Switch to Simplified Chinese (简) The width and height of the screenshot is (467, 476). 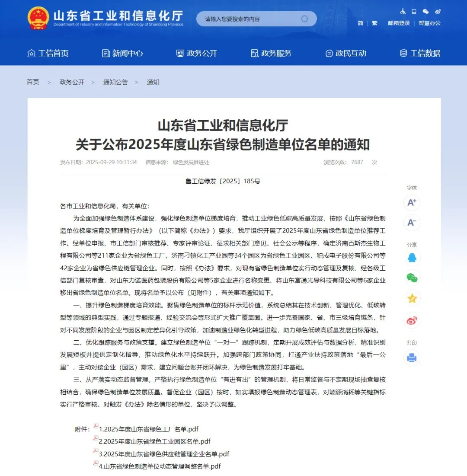[360, 23]
